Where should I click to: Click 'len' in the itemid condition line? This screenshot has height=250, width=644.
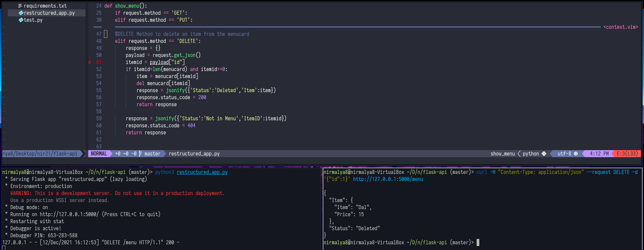pos(157,69)
